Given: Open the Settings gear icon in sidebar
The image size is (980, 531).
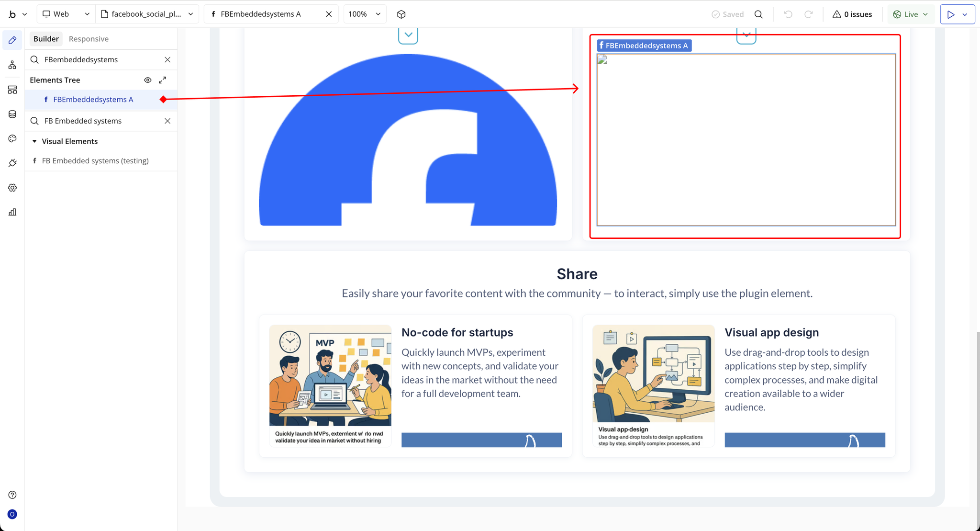Looking at the screenshot, I should point(12,188).
